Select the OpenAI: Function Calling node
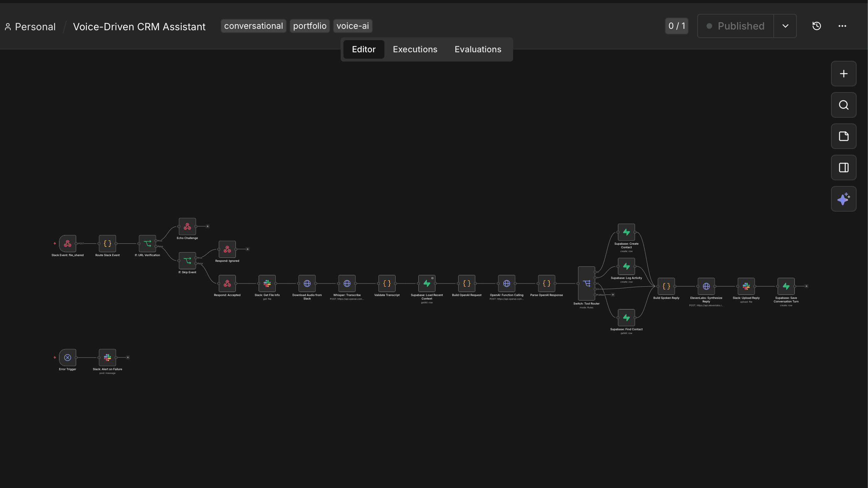This screenshot has width=868, height=488. [507, 283]
